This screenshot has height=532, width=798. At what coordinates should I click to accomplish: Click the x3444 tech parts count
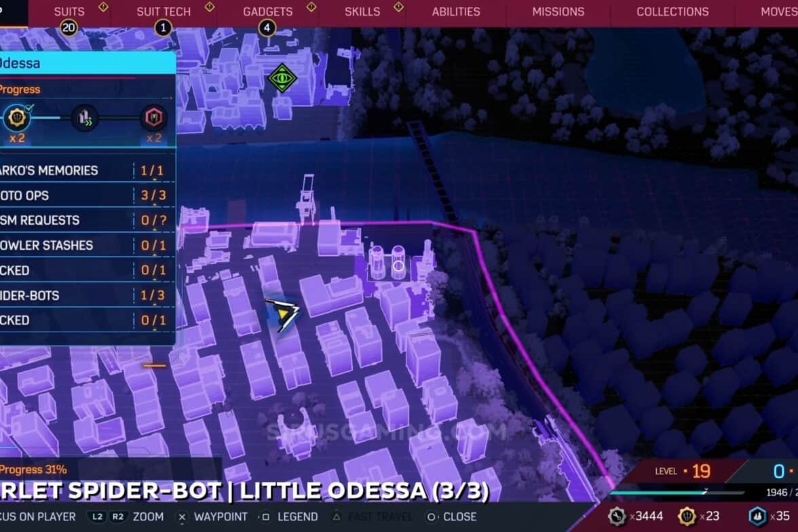(646, 516)
